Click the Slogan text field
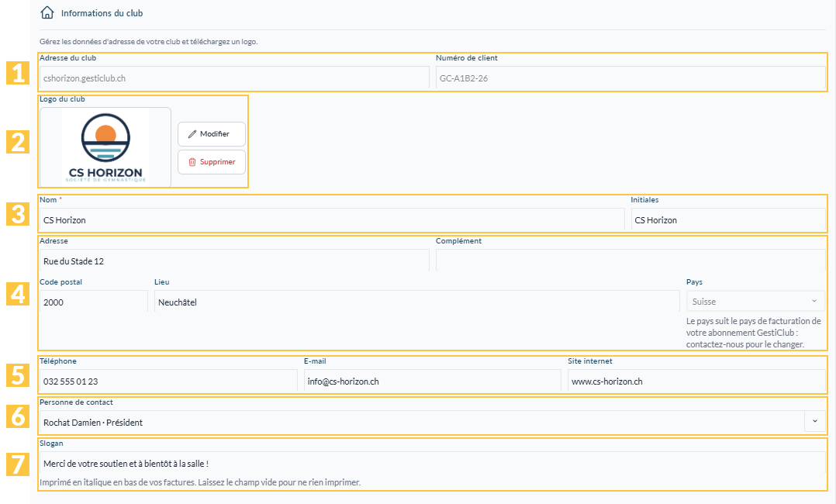The width and height of the screenshot is (836, 504). pyautogui.click(x=433, y=463)
